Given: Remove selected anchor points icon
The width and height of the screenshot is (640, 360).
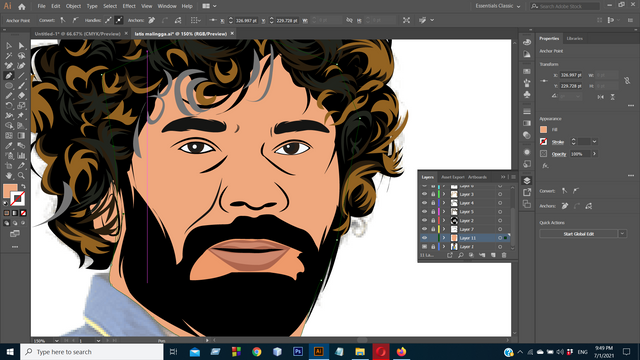Looking at the screenshot, I should coord(151,20).
